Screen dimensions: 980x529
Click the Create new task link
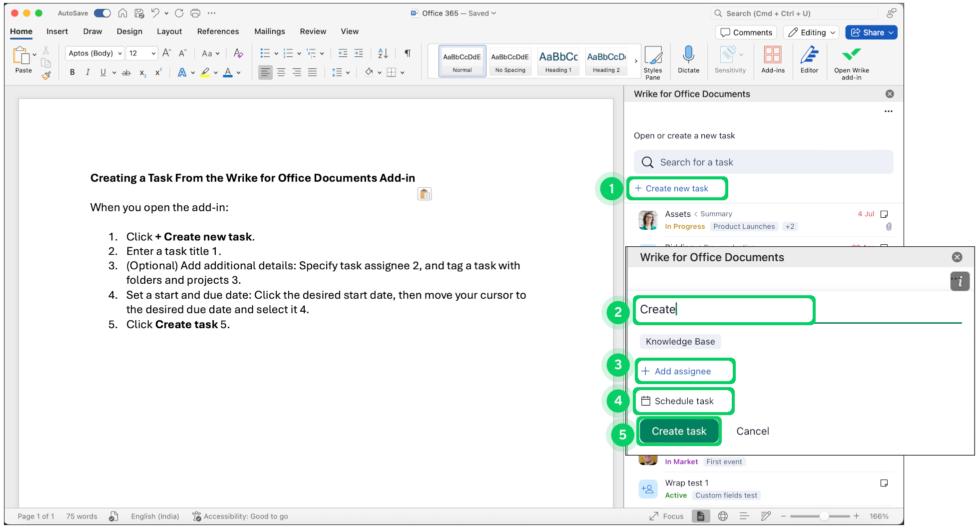coord(677,188)
